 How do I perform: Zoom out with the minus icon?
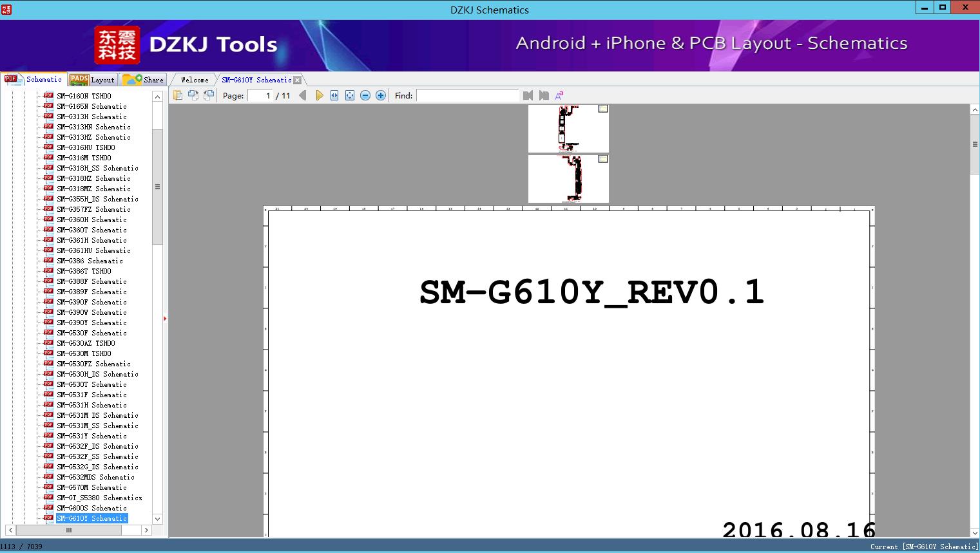point(365,95)
